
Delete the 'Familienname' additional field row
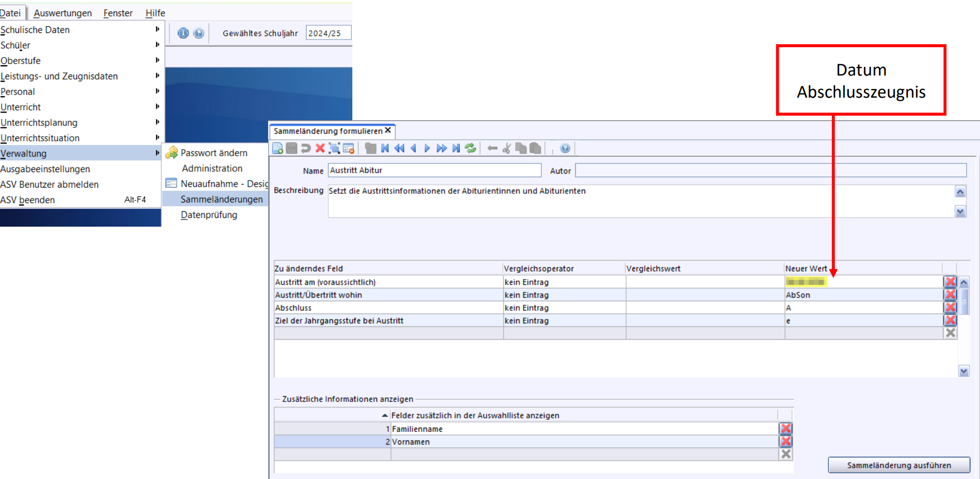785,429
